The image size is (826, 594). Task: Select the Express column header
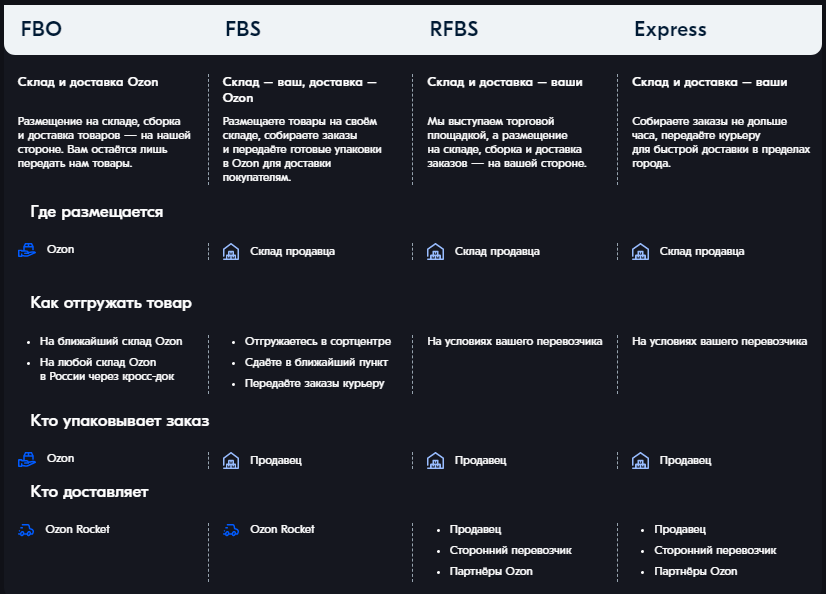tap(670, 29)
